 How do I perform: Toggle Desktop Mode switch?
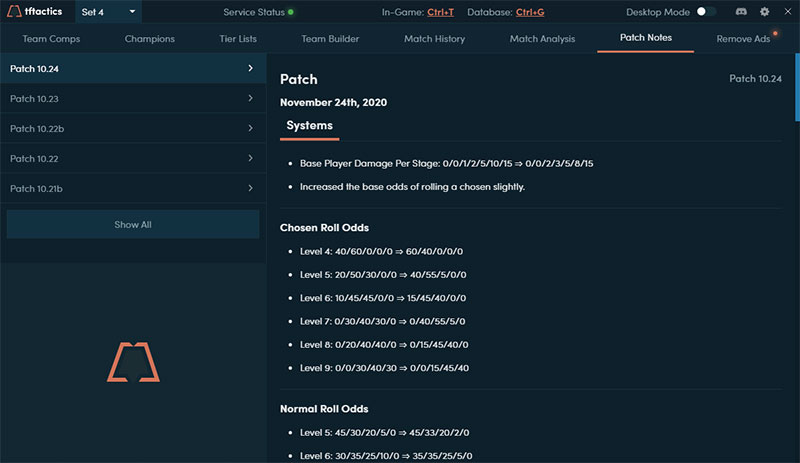(707, 12)
